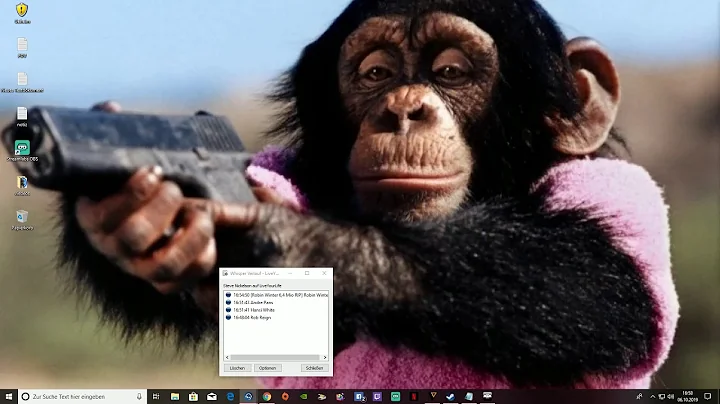Click the Schließen button in Whisper window
720x404 pixels.
tap(315, 368)
